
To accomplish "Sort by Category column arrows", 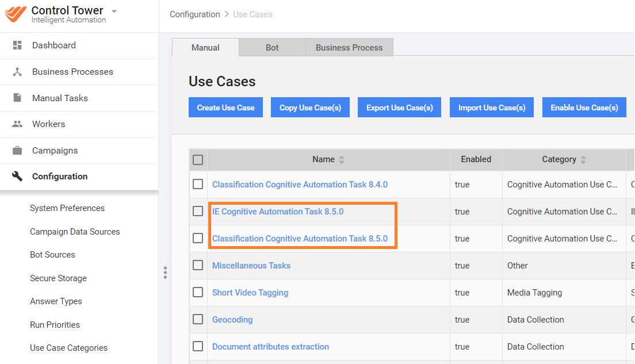I will tap(583, 160).
